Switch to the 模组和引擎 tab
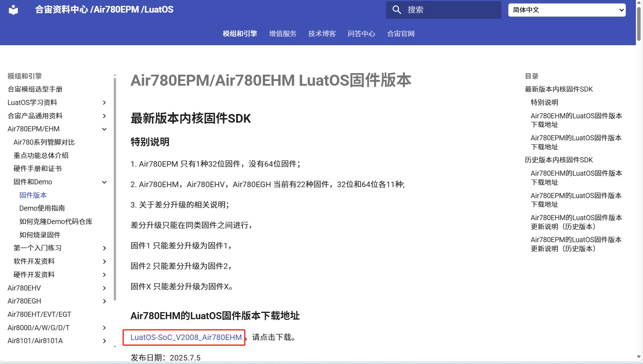Screen dimensions: 643x364 [x=240, y=34]
